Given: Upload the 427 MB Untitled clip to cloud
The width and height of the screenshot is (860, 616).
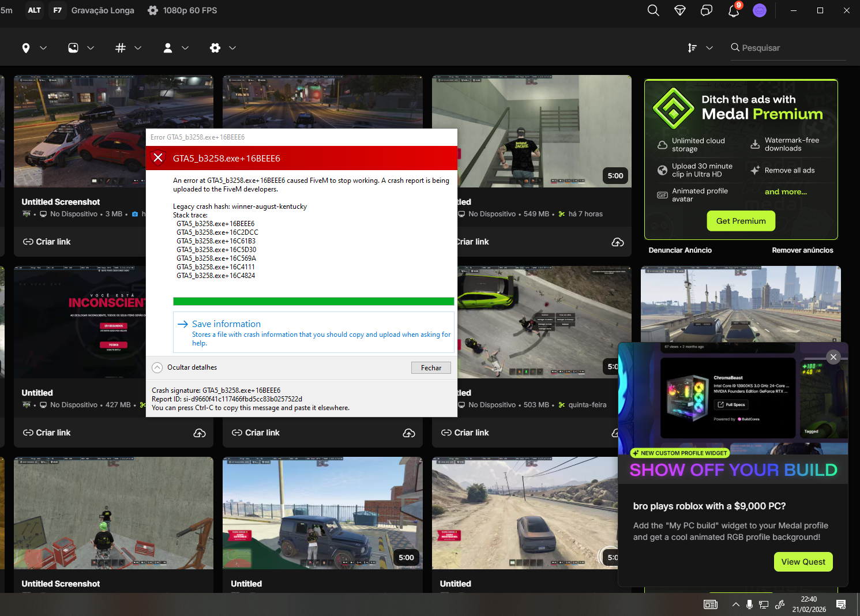Looking at the screenshot, I should 200,433.
